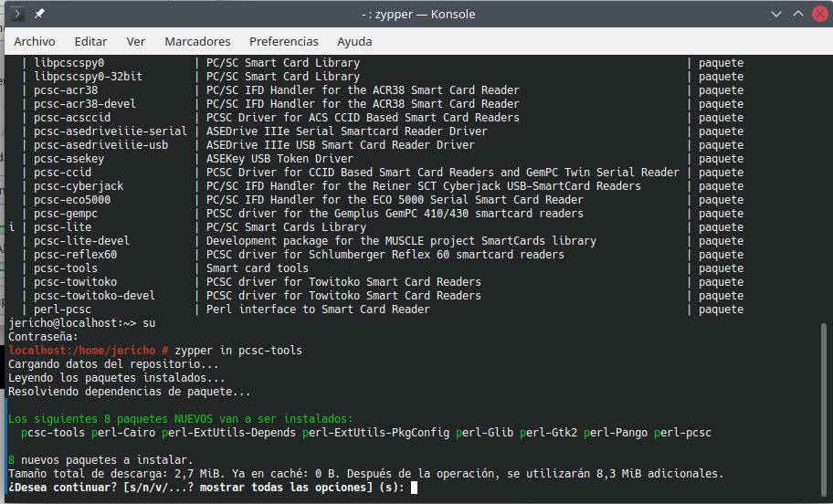
Task: Open the Ayuda menu
Action: click(354, 42)
